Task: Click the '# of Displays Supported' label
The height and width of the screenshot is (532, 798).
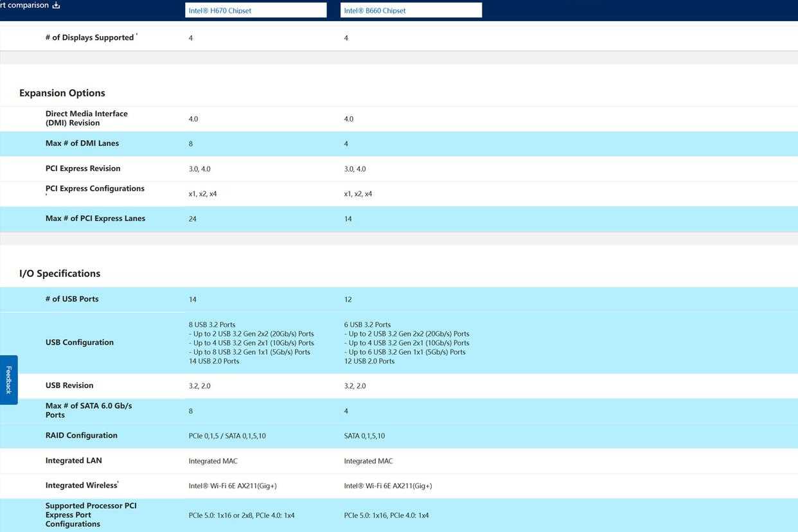Action: (x=90, y=37)
